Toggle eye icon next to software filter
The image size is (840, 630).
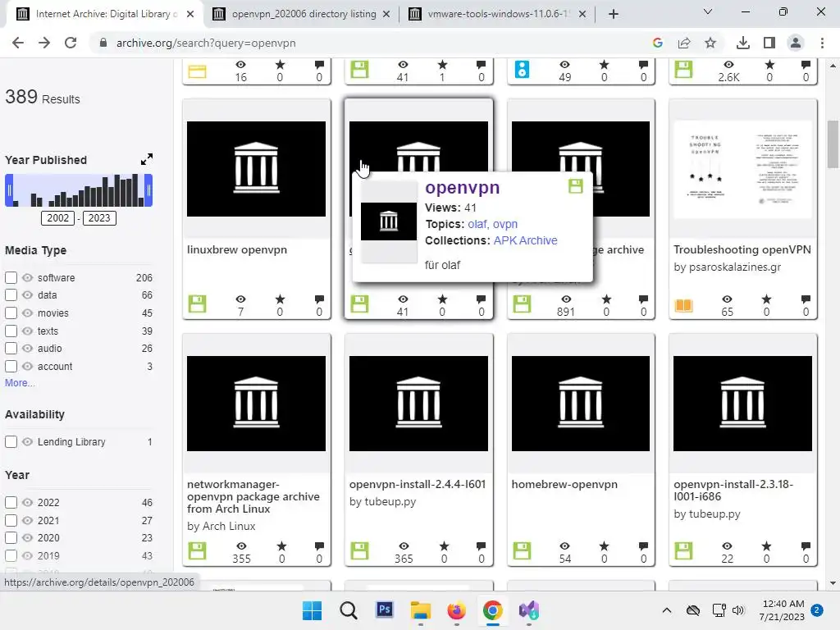point(27,277)
